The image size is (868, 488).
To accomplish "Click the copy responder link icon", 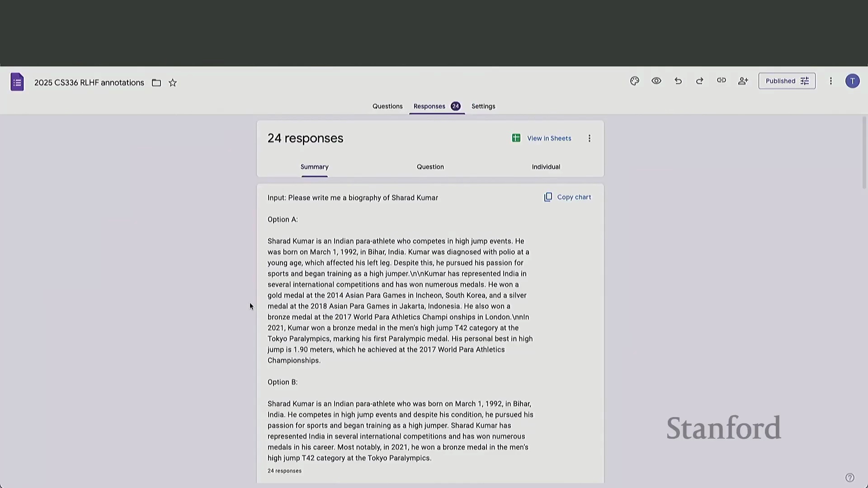I will [x=722, y=80].
